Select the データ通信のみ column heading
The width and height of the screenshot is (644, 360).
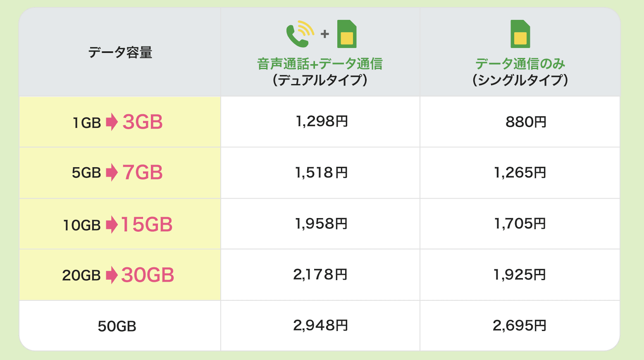point(520,64)
